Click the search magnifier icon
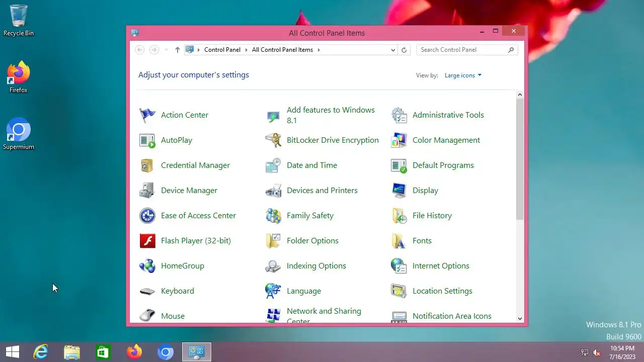This screenshot has height=362, width=644. tap(511, 50)
